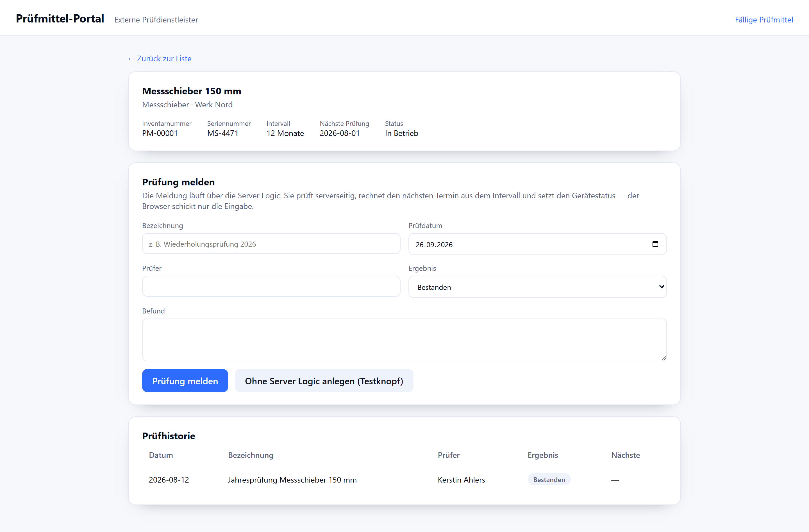Viewport: 809px width, 532px height.
Task: Click inventory number PM-00001
Action: (160, 133)
